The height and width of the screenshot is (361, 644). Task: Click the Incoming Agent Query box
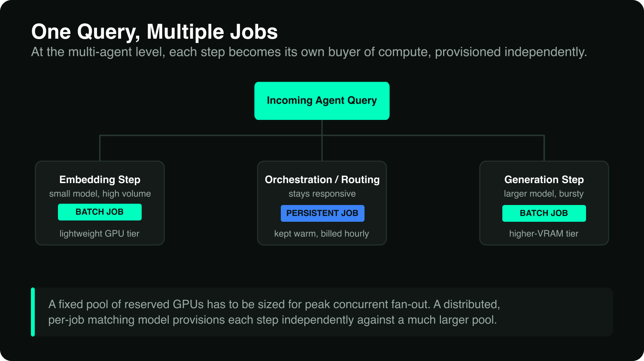click(322, 101)
